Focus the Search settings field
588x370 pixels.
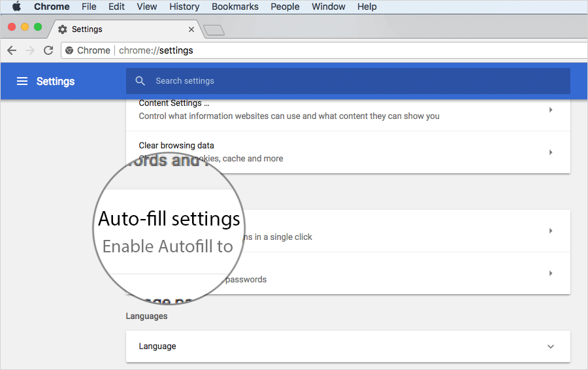pos(348,80)
